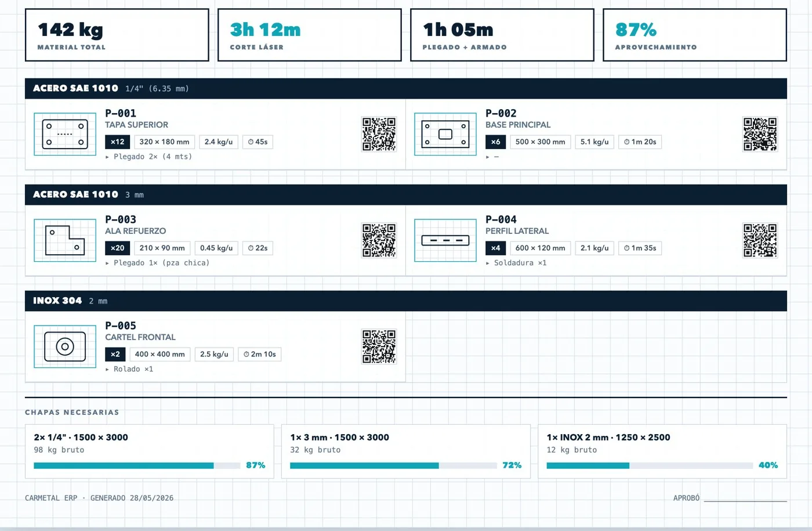The image size is (812, 531).
Task: Select the 500 × 300 mm dimension tag
Action: click(x=540, y=142)
